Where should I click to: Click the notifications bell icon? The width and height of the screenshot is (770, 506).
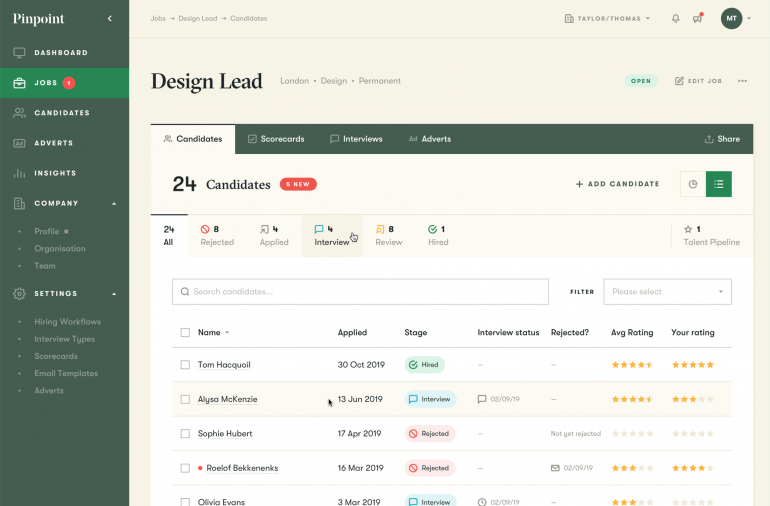coord(676,18)
